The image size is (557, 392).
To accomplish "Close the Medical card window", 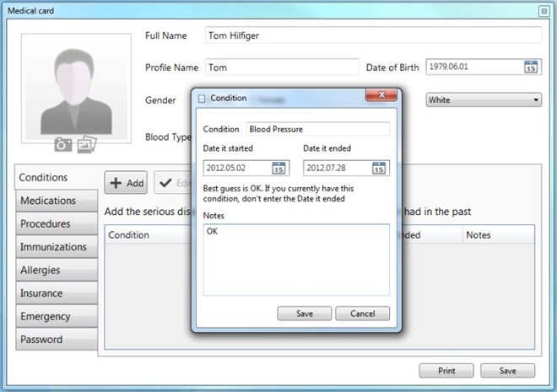I will [543, 11].
